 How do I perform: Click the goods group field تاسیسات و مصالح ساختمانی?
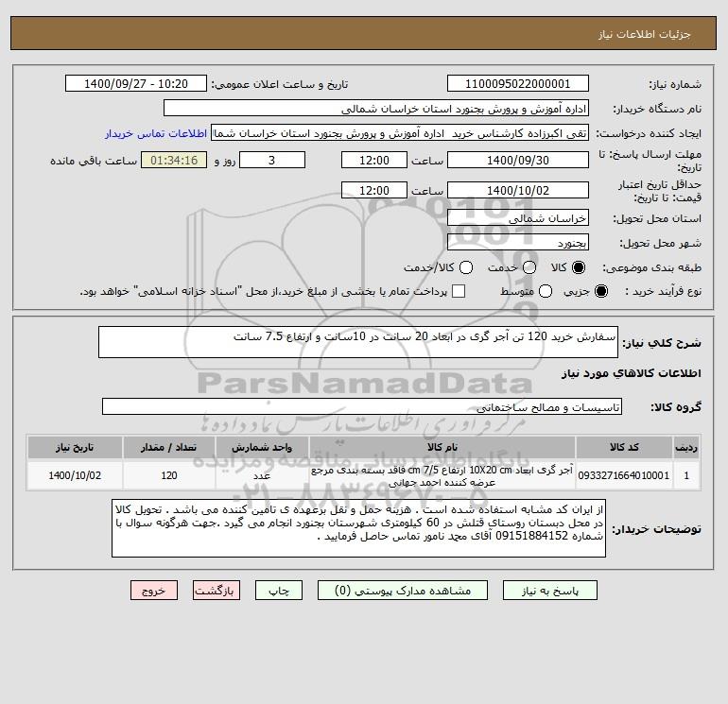point(362,406)
